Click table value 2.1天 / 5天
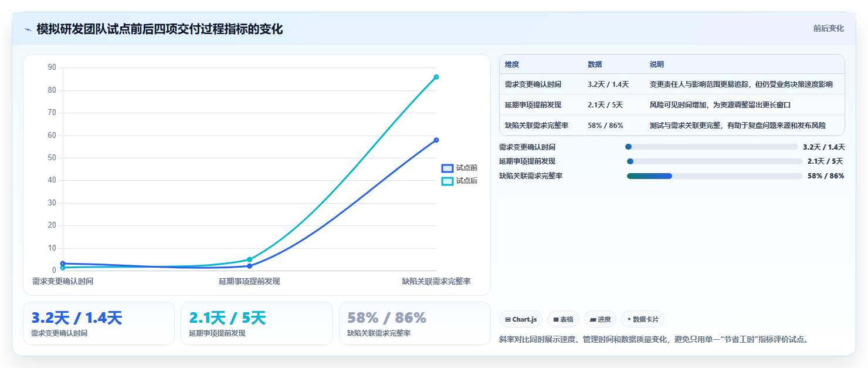Screen dimensions: 868x368 click(605, 105)
